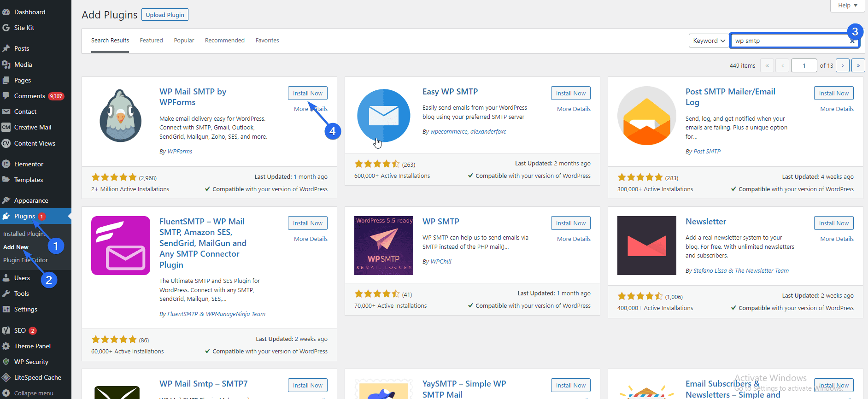Click the Comments speech bubble icon
868x399 pixels.
pos(6,96)
